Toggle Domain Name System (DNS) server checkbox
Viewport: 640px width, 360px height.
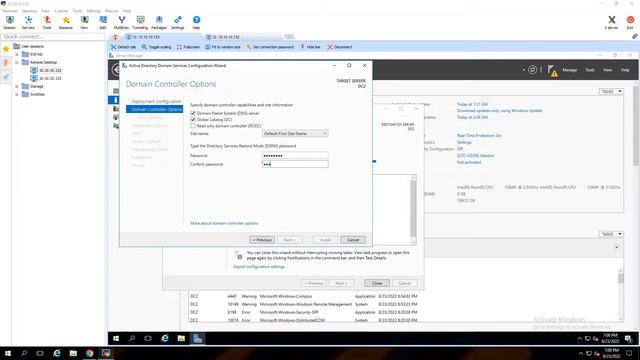[193, 113]
